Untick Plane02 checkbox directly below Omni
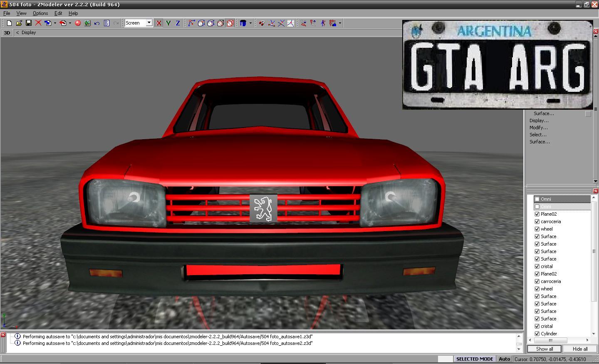This screenshot has height=364, width=599. [x=537, y=214]
